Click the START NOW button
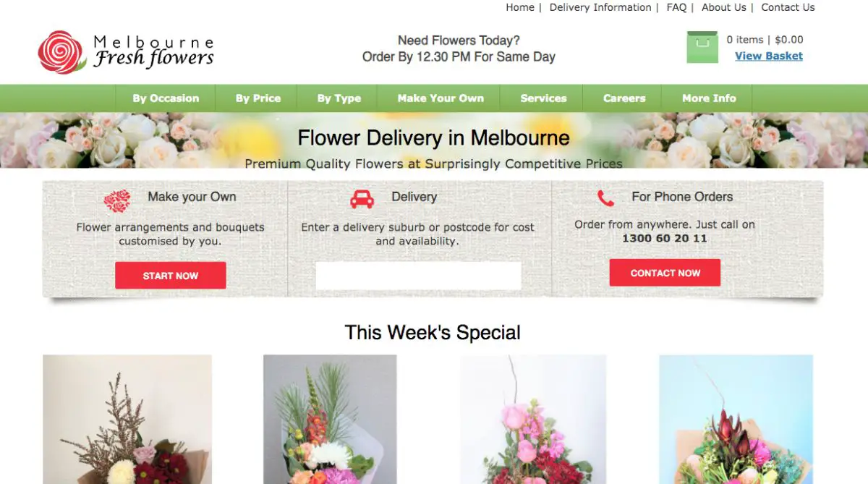The width and height of the screenshot is (868, 484). (x=171, y=276)
